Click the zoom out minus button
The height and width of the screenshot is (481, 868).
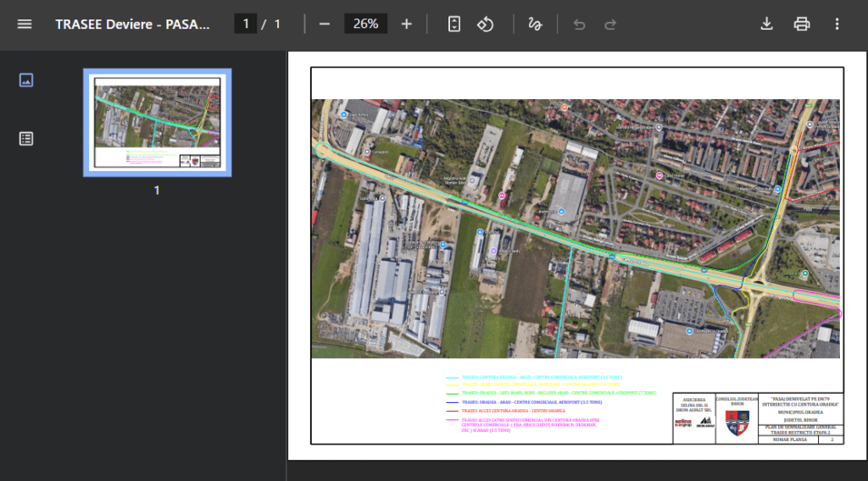pos(324,24)
